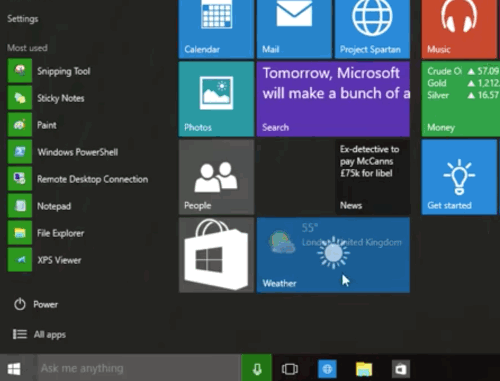Open File Explorer icon in Start list

pyautogui.click(x=20, y=233)
